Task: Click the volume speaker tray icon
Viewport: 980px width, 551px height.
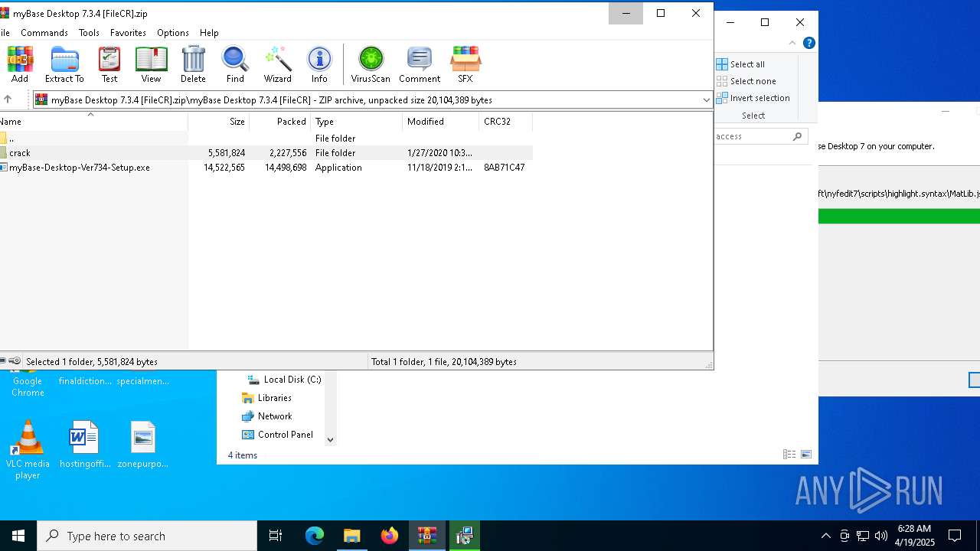Action: (x=881, y=536)
